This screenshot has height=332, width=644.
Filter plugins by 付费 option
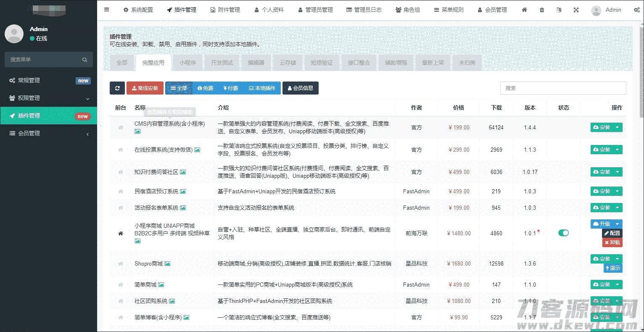tap(230, 88)
